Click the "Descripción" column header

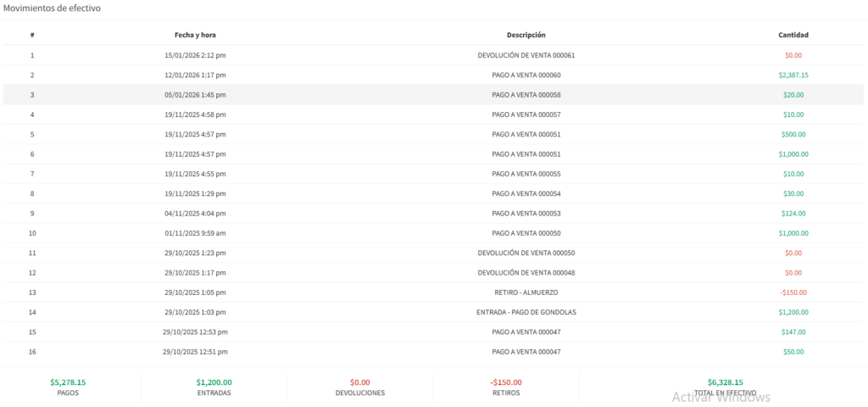click(526, 35)
